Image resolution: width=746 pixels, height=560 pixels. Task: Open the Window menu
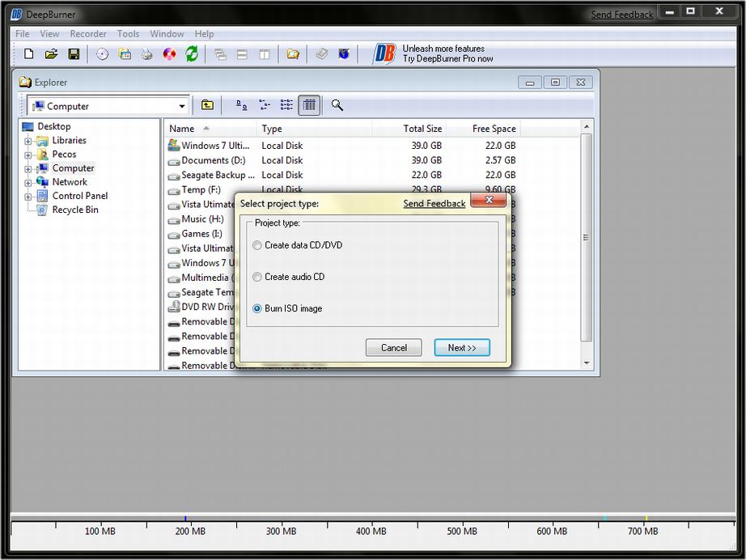tap(167, 34)
